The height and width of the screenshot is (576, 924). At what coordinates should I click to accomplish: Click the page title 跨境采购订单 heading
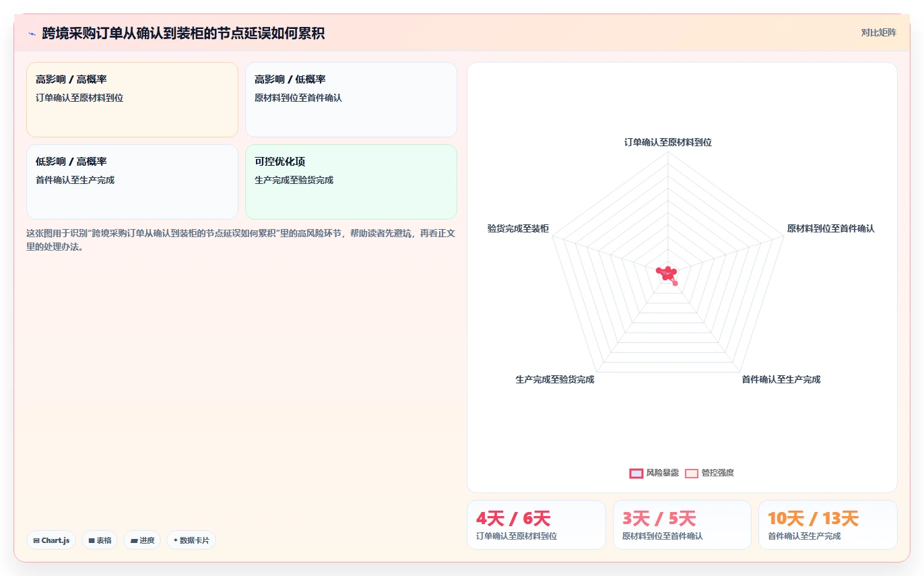(183, 33)
